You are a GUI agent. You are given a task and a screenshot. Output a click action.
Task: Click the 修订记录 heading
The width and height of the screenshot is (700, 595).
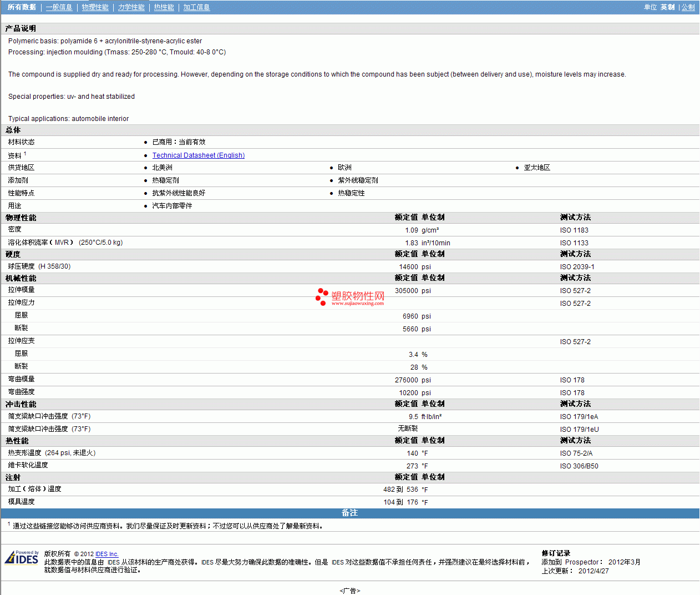556,553
